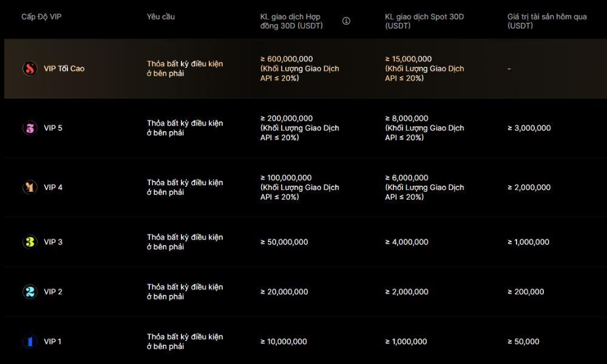Select the Cấp Độ VIP column header
Screen dimensions: 607x364
41,17
